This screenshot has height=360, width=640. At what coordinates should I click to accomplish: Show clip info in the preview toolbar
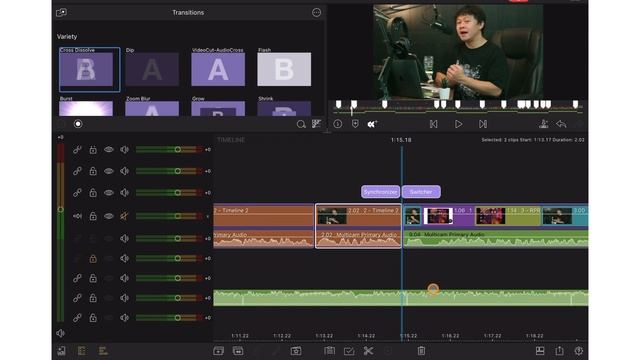click(x=338, y=124)
